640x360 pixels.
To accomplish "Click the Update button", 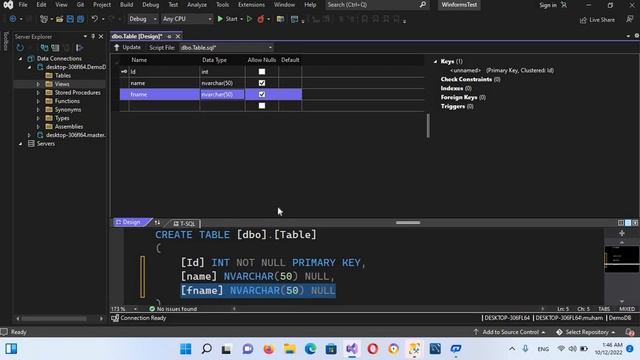I will tap(127, 48).
